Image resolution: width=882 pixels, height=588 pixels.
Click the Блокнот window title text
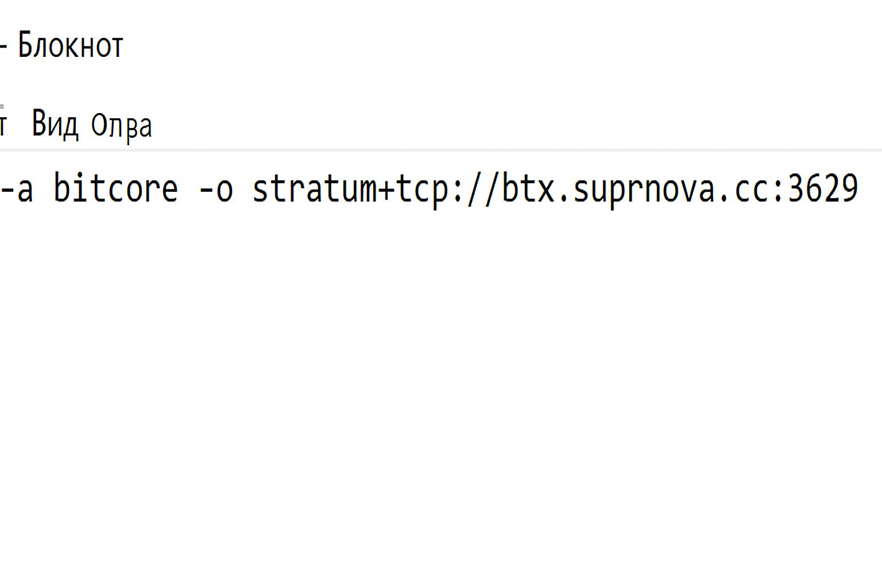point(71,45)
